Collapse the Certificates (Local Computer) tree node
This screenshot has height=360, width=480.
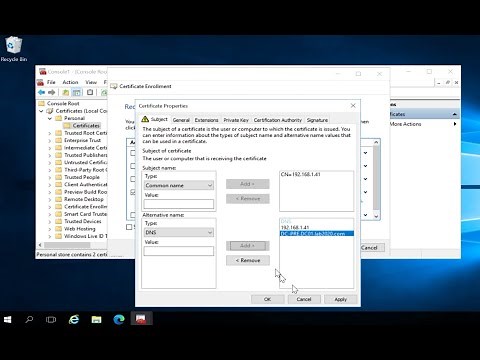point(42,111)
